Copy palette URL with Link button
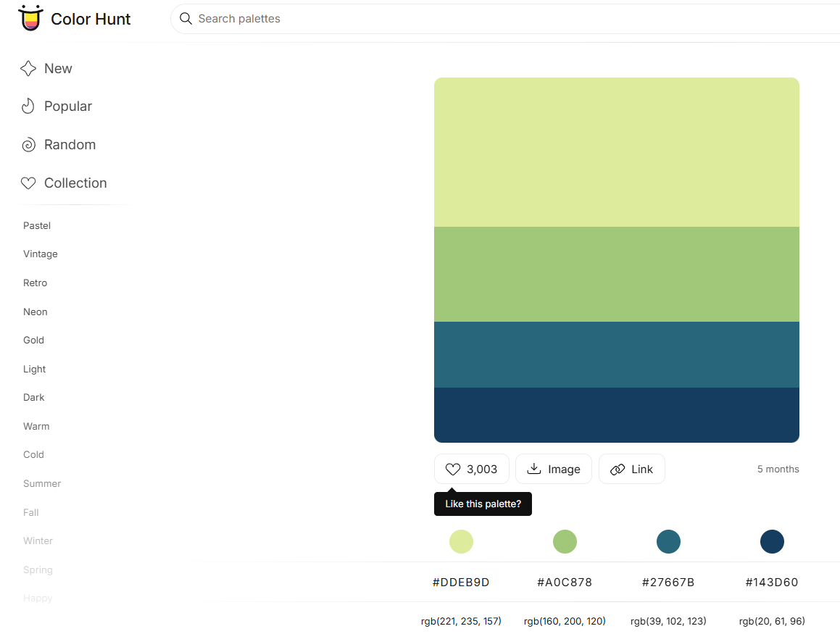Viewport: 840px width, 634px height. (631, 469)
